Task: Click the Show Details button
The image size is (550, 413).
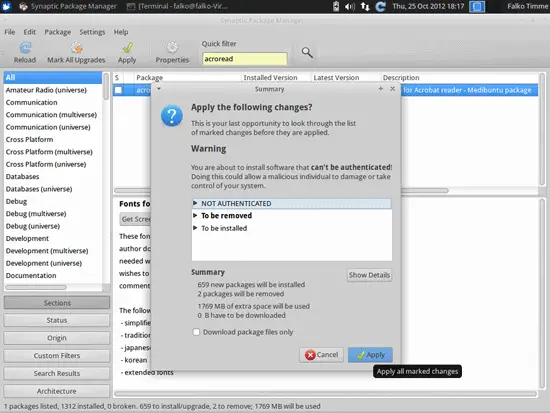Action: click(x=369, y=275)
